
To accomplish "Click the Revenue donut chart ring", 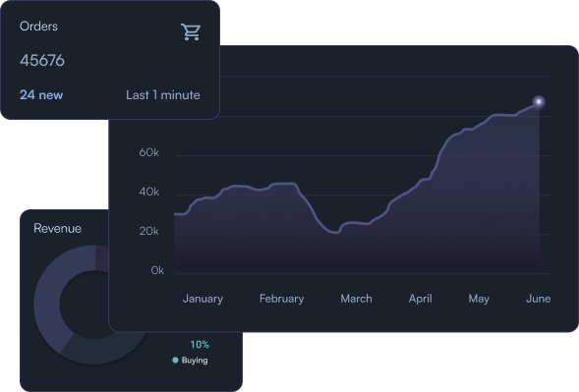I will coord(46,305).
